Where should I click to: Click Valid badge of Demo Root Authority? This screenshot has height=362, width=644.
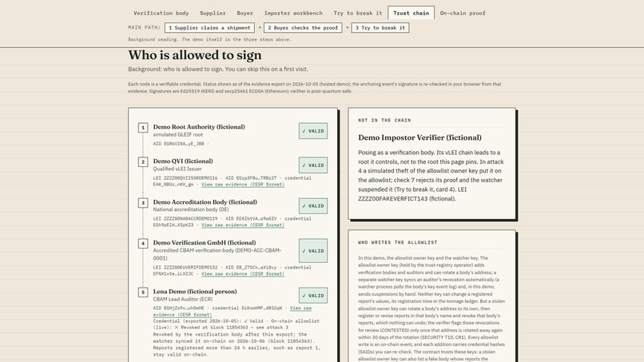coord(313,131)
